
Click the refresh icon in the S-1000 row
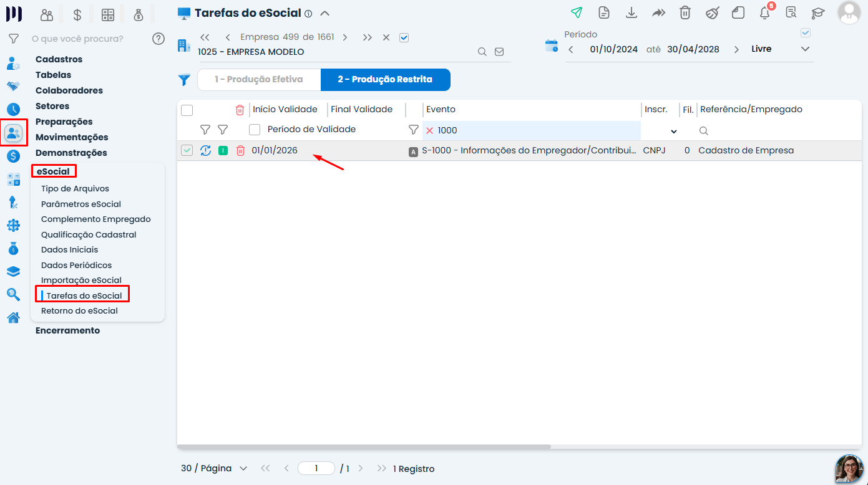click(x=205, y=150)
